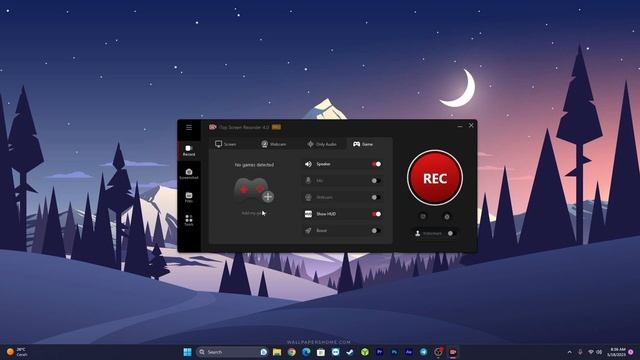Open File Explorer from the taskbar
Image resolution: width=640 pixels, height=360 pixels.
click(277, 352)
